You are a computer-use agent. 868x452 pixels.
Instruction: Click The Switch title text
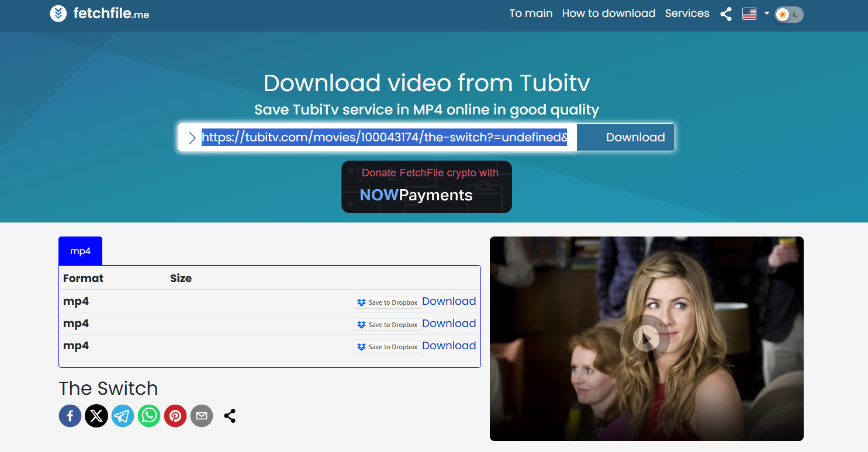(108, 388)
